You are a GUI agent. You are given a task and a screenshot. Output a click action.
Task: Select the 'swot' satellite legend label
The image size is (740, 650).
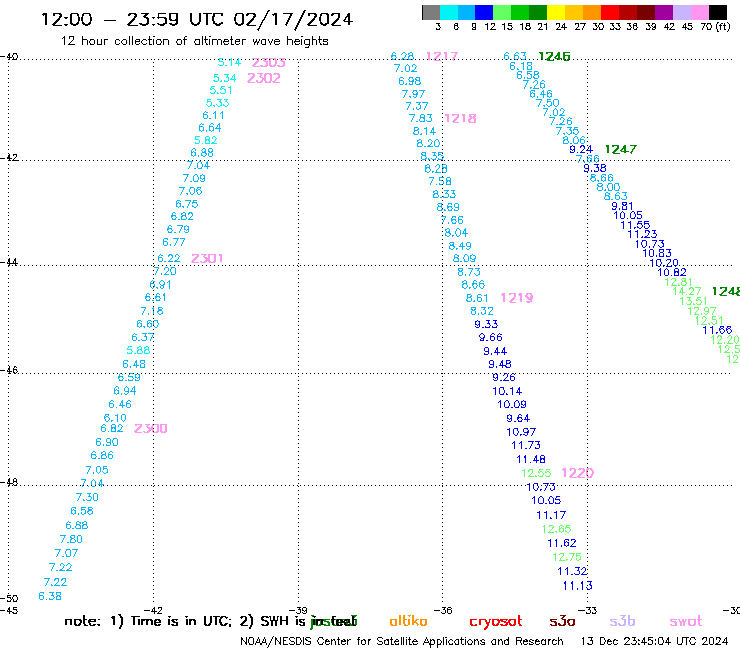click(x=686, y=621)
